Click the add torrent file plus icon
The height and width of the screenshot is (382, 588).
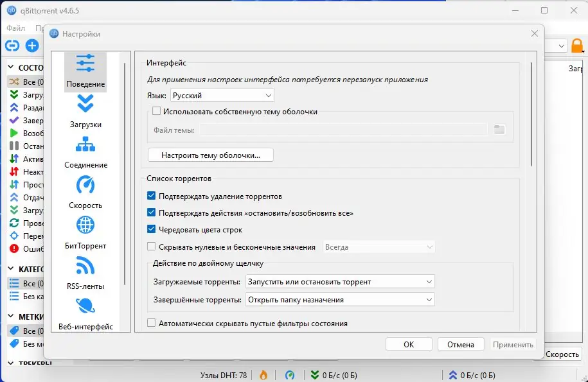(x=32, y=46)
